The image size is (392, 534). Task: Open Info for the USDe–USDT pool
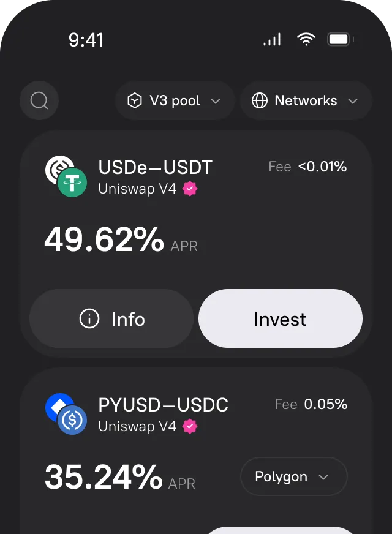[x=111, y=319]
